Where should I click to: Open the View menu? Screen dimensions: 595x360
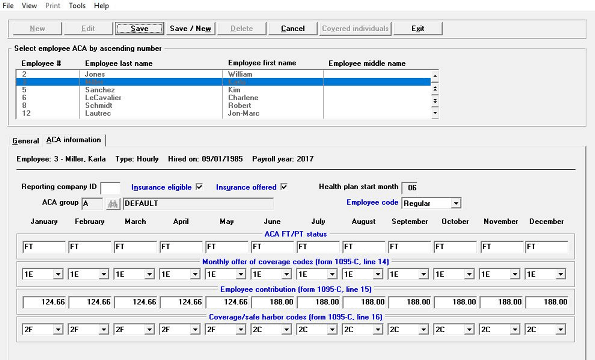29,6
